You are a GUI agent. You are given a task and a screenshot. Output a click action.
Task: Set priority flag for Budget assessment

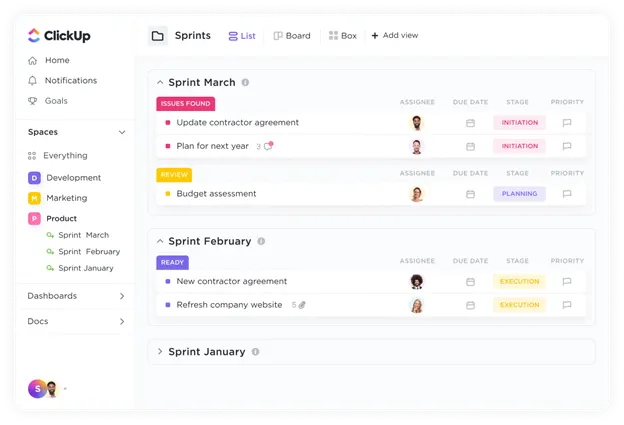pyautogui.click(x=567, y=194)
